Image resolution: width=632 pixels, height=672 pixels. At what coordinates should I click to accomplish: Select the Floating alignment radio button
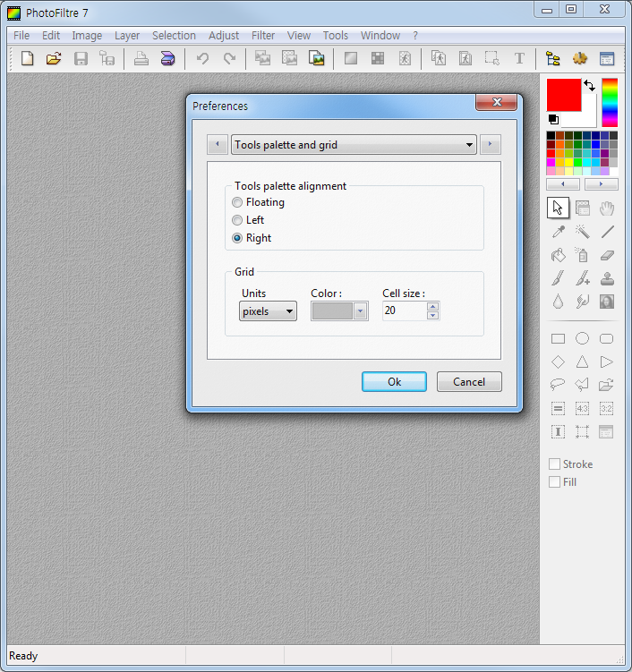point(237,202)
